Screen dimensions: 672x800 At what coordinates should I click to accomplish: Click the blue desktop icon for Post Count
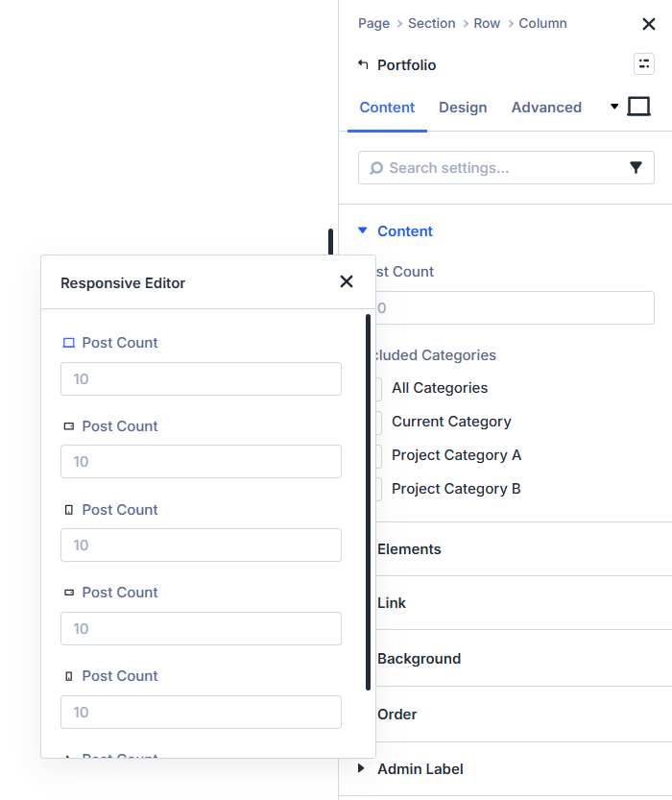tap(68, 343)
